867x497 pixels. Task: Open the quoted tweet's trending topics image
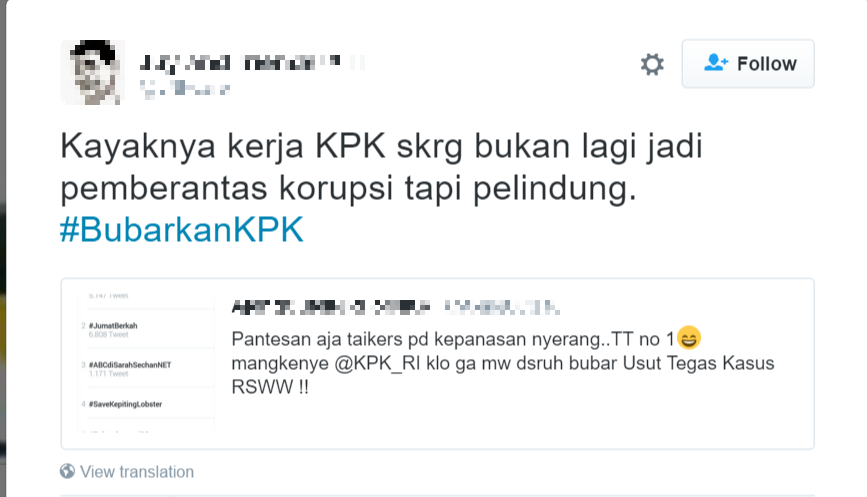[x=146, y=362]
